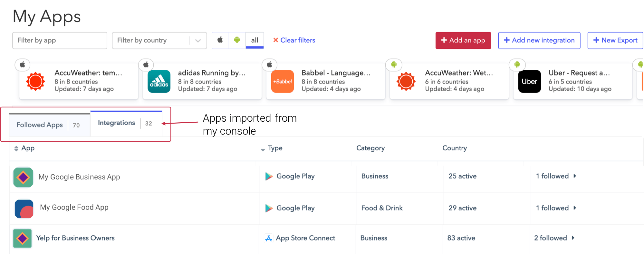Filter apps by Apple iOS platform
This screenshot has width=644, height=254.
220,40
